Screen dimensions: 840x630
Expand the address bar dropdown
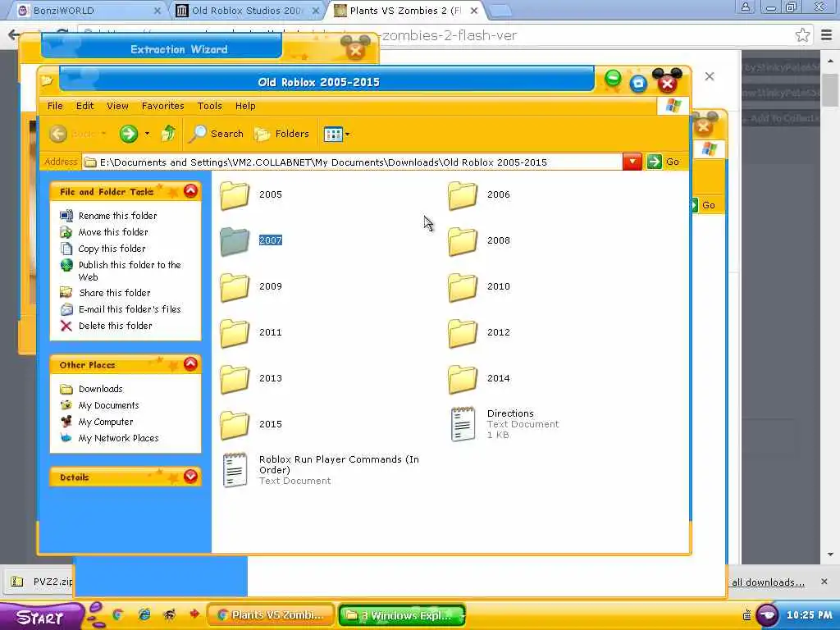(632, 162)
